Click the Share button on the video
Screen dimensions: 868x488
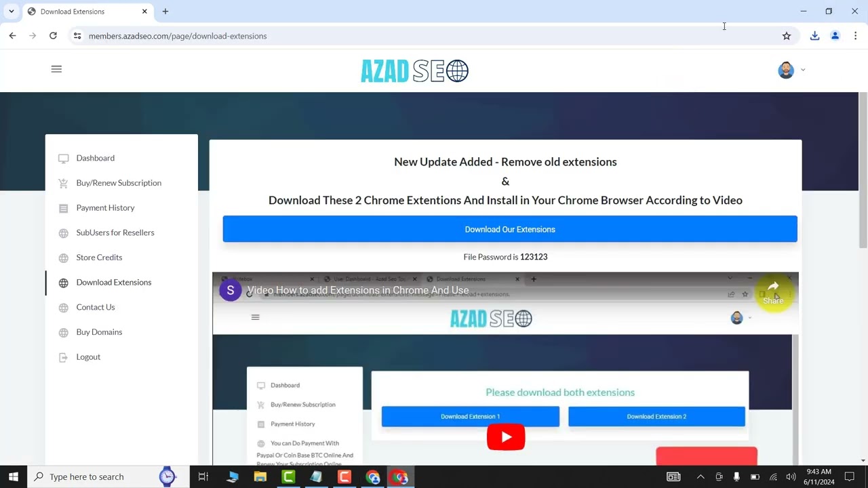coord(773,293)
